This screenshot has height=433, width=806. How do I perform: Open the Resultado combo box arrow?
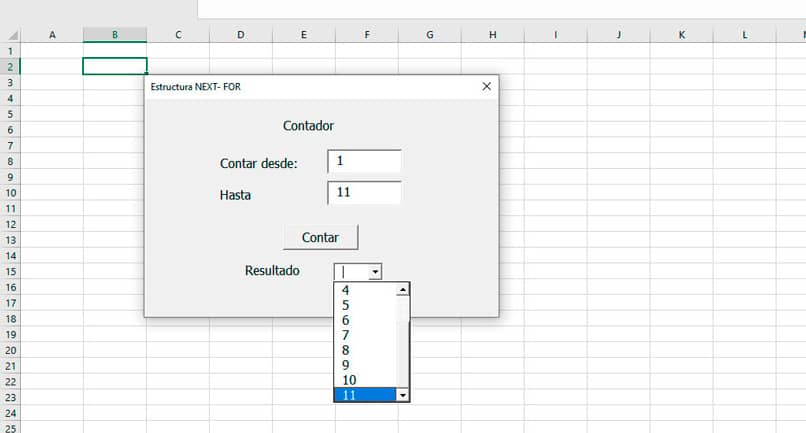click(375, 271)
